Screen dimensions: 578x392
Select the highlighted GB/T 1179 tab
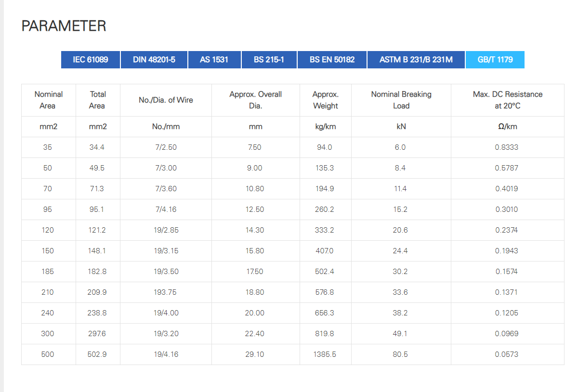495,60
